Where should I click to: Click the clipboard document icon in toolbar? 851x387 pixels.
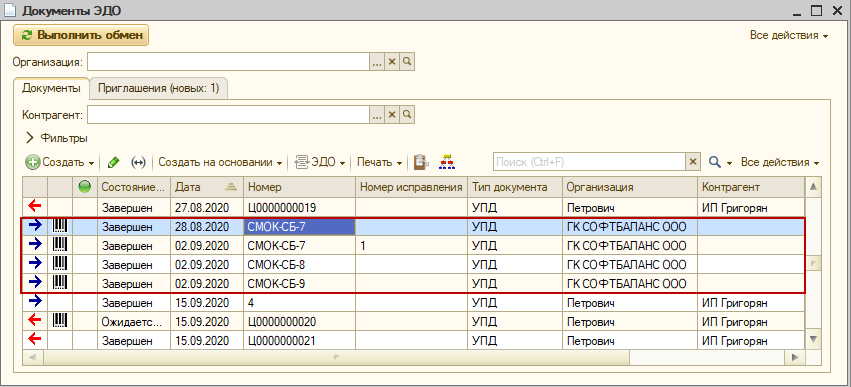click(x=421, y=162)
